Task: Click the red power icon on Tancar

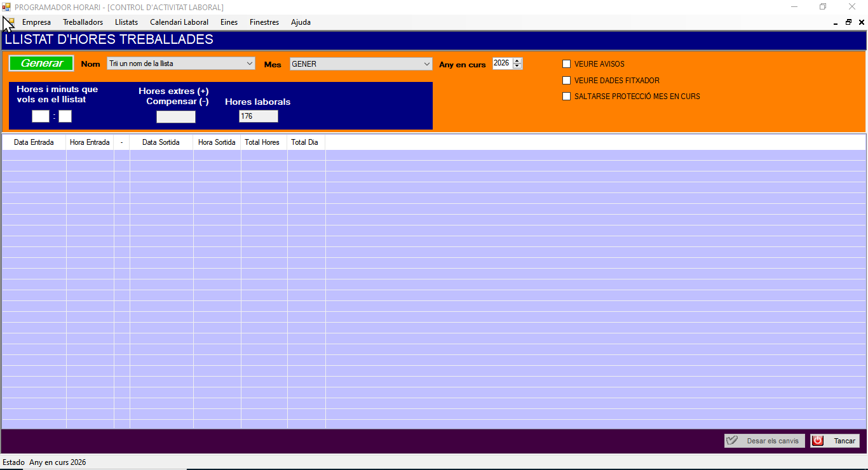Action: point(818,441)
